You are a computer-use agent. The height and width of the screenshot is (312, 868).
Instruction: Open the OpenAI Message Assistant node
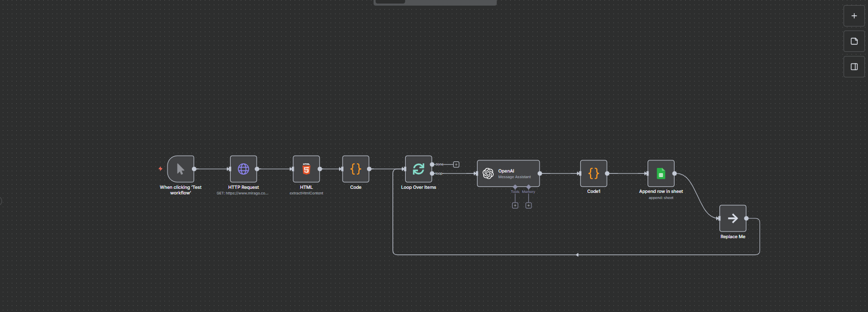pos(508,174)
